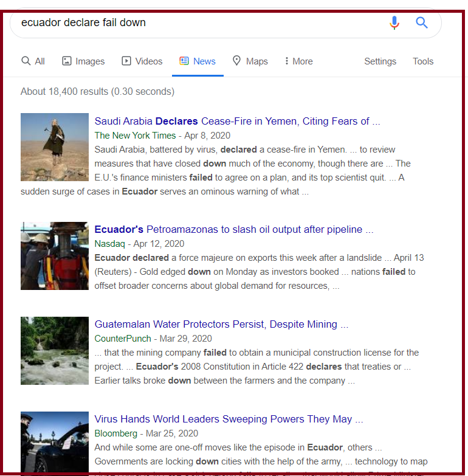
Task: Click the Mar 25, 2020 date
Action: [172, 433]
